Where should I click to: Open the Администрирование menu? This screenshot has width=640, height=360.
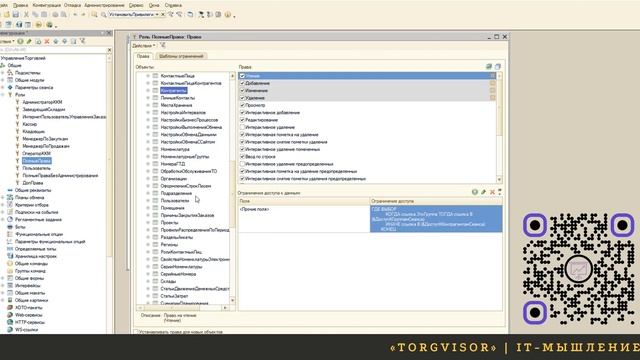point(104,5)
